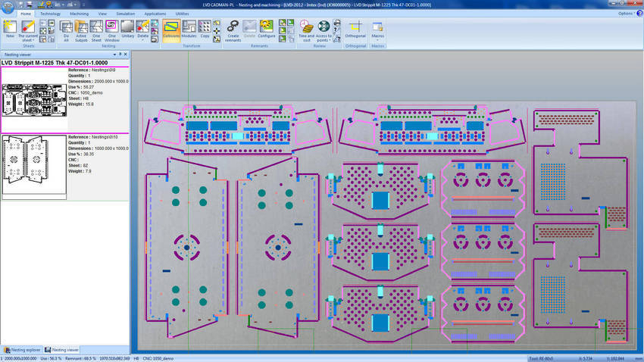This screenshot has width=644, height=362.
Task: Open the Nesting viewer panel dropdown arrow
Action: (x=114, y=55)
